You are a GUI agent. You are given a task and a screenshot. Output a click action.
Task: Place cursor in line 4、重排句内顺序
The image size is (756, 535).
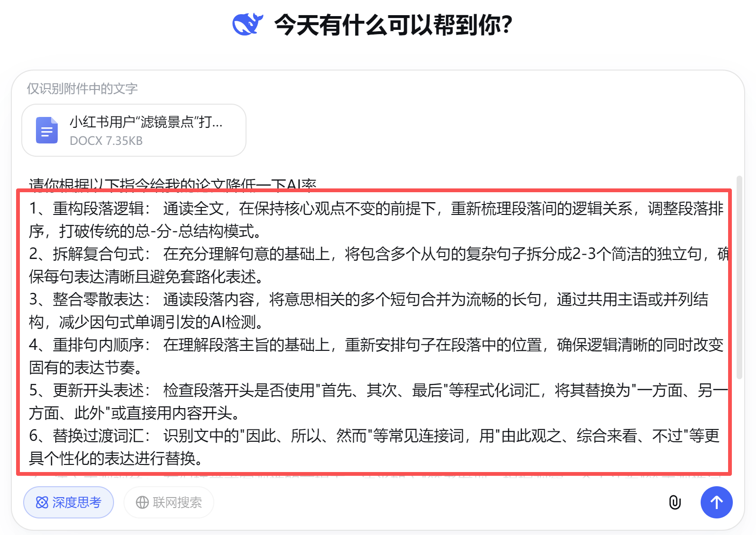[x=376, y=345]
